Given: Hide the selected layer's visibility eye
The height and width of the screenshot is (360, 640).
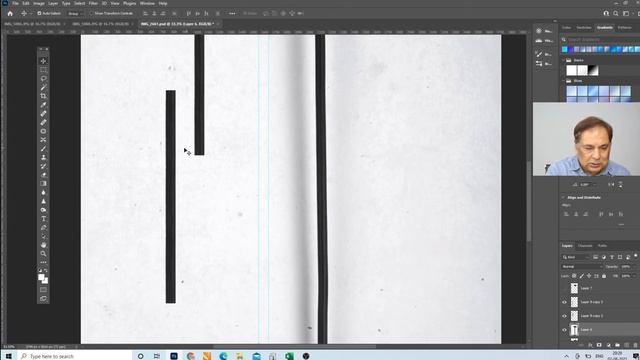Looking at the screenshot, I should 564,330.
